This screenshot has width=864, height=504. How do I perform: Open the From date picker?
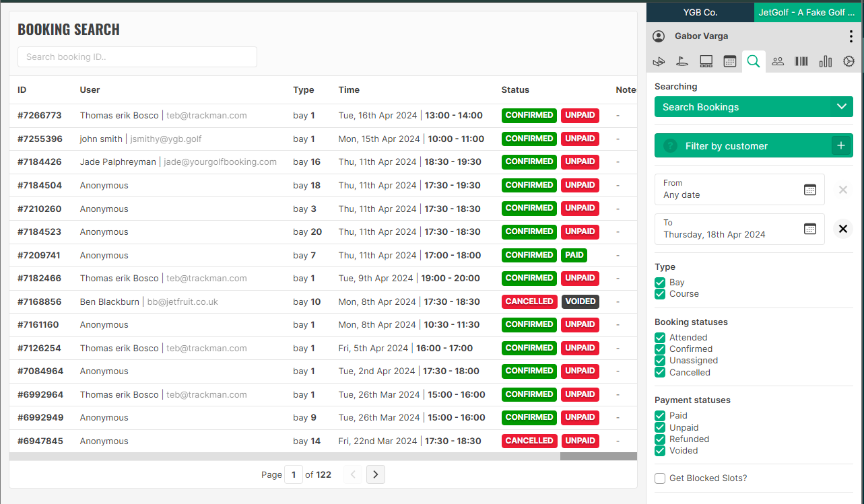coord(809,190)
